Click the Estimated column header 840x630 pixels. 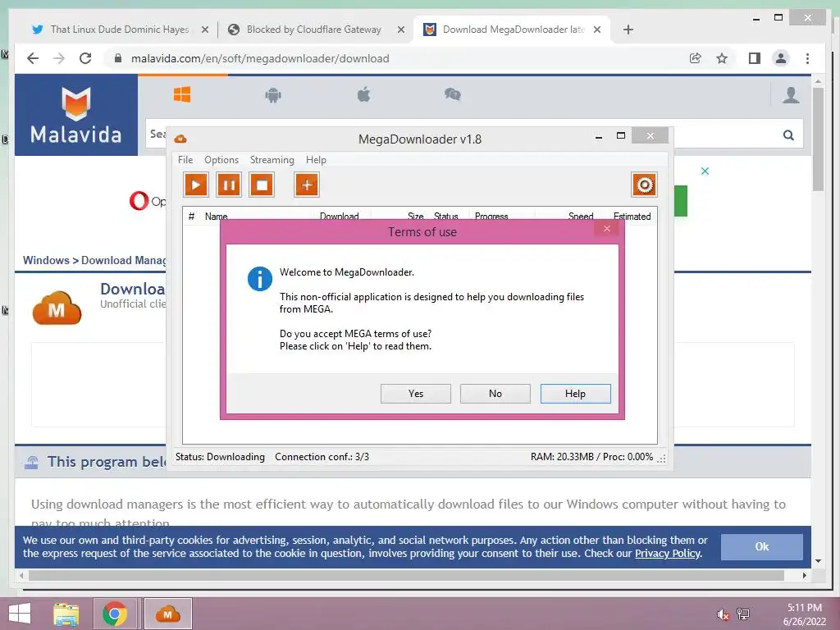tap(632, 217)
